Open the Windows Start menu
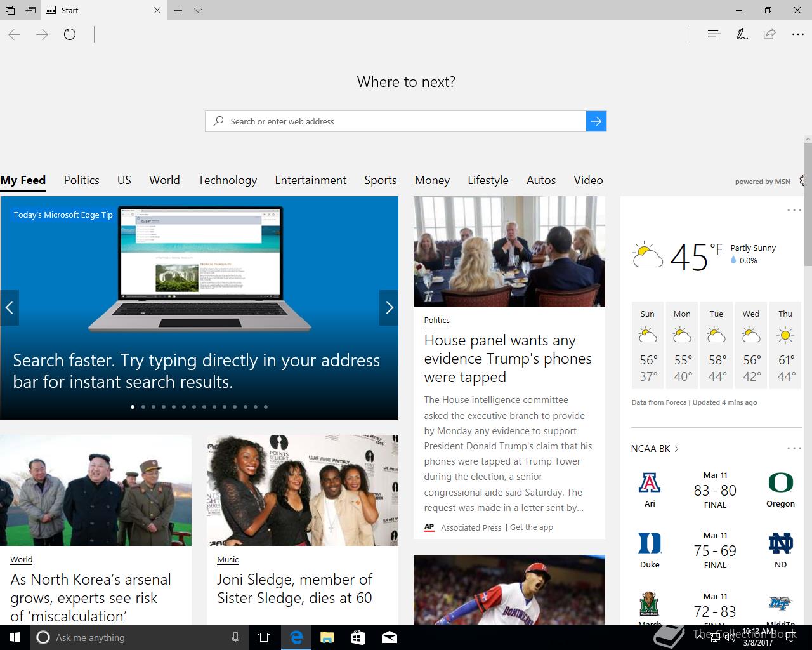This screenshot has height=650, width=812. (x=15, y=637)
